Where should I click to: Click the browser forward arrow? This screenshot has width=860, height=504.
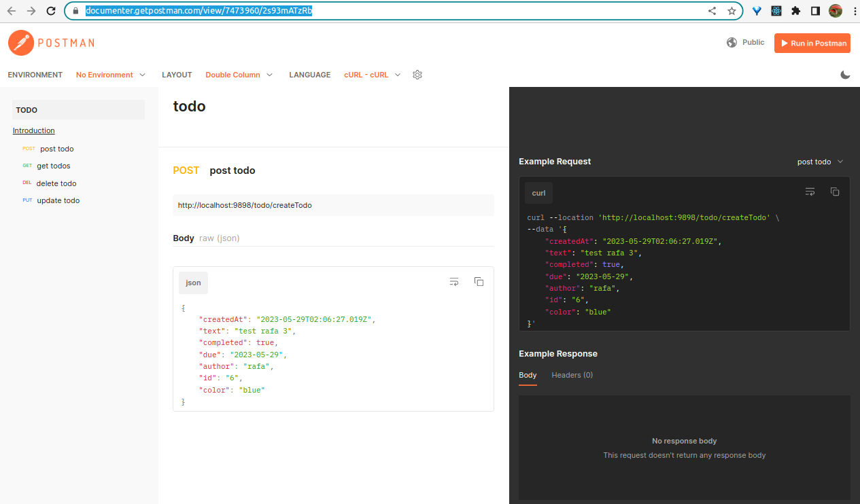pos(31,11)
